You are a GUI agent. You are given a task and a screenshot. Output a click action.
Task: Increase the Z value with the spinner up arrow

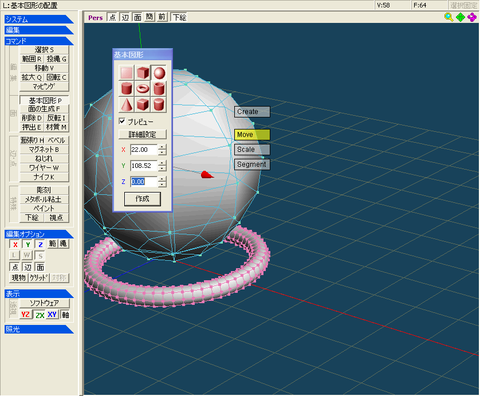pos(162,179)
